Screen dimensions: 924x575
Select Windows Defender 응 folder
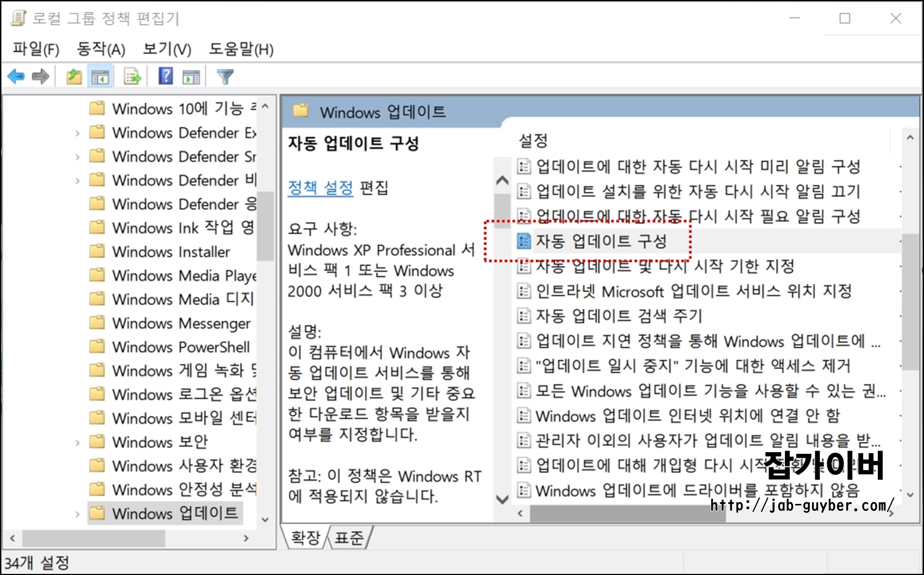point(172,204)
